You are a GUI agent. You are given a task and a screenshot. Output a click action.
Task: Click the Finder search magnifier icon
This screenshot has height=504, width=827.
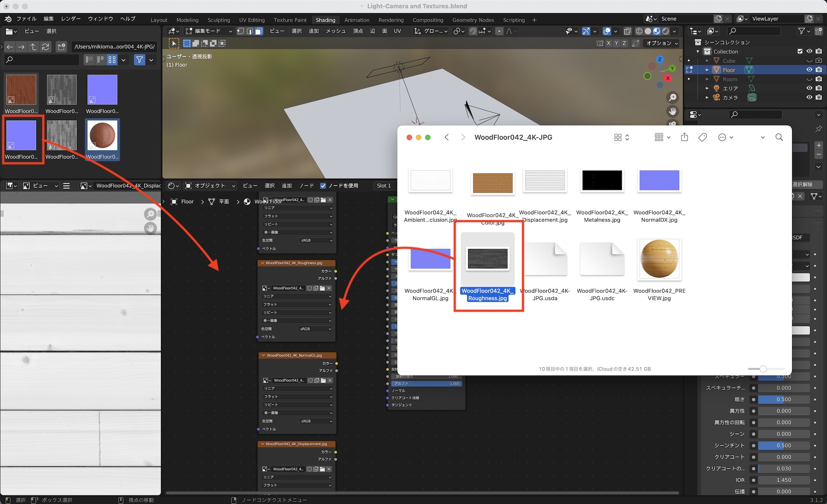[779, 137]
